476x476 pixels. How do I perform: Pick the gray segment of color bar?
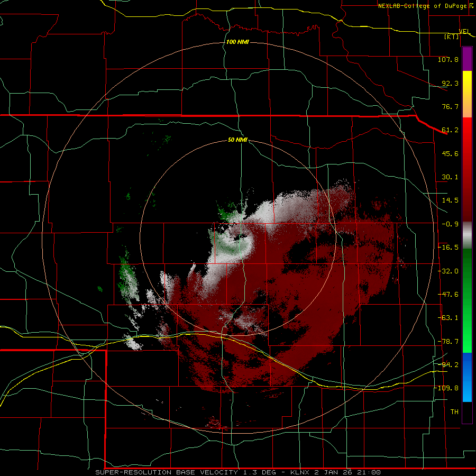pyautogui.click(x=467, y=235)
